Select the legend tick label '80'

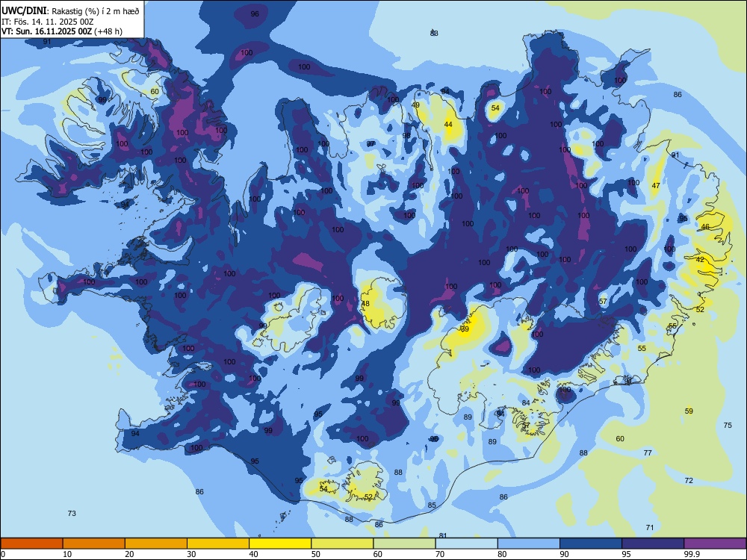click(x=502, y=554)
